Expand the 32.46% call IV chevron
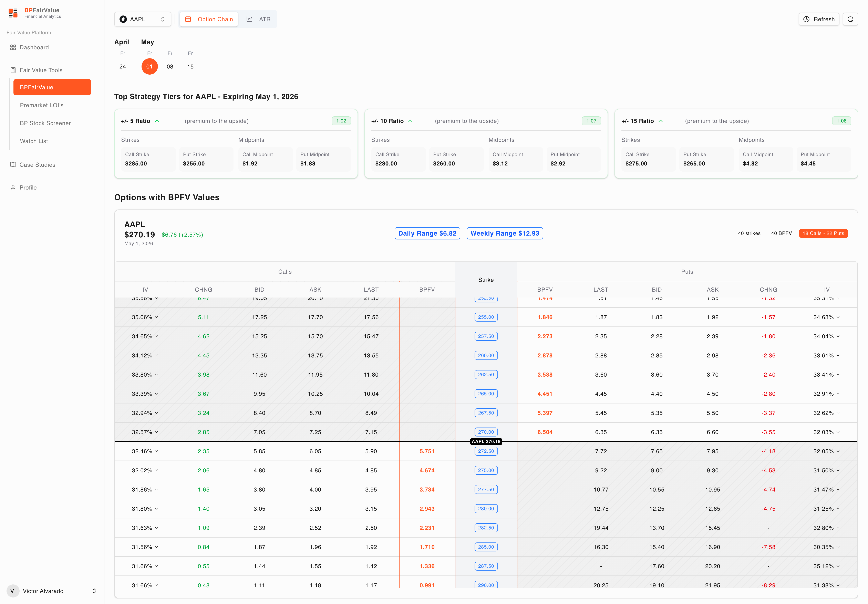Image resolution: width=868 pixels, height=604 pixels. [156, 451]
